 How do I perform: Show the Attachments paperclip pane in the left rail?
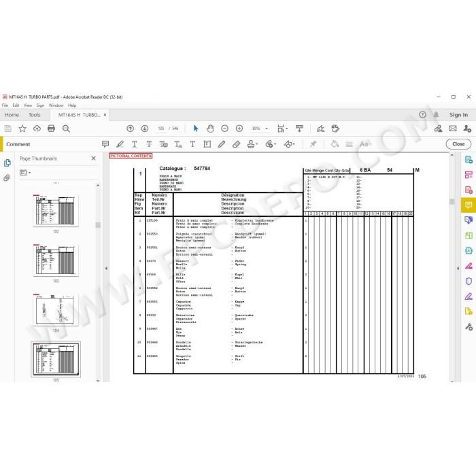coord(7,177)
